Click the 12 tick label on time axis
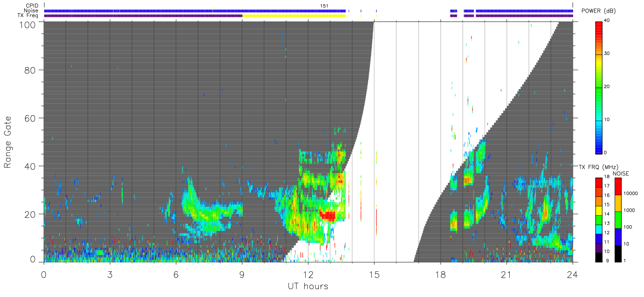 308,274
